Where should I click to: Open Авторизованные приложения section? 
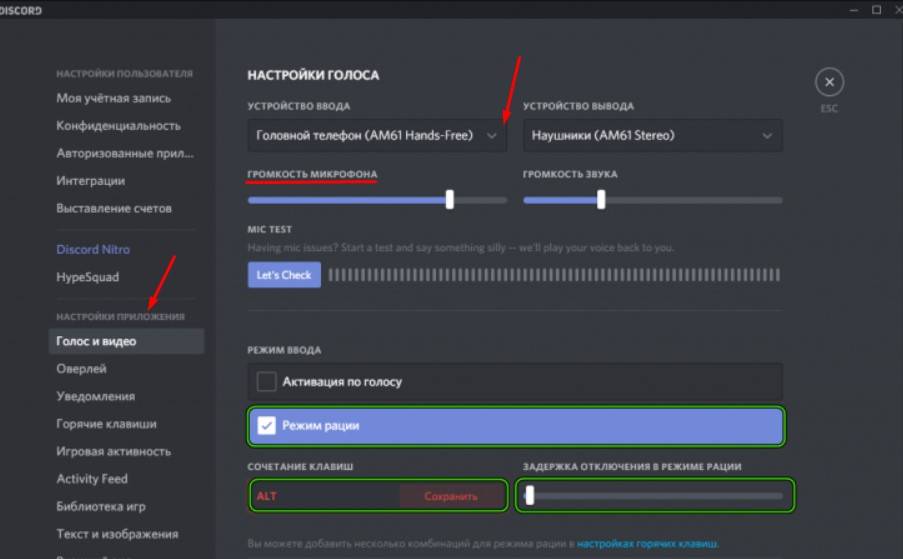[x=125, y=153]
